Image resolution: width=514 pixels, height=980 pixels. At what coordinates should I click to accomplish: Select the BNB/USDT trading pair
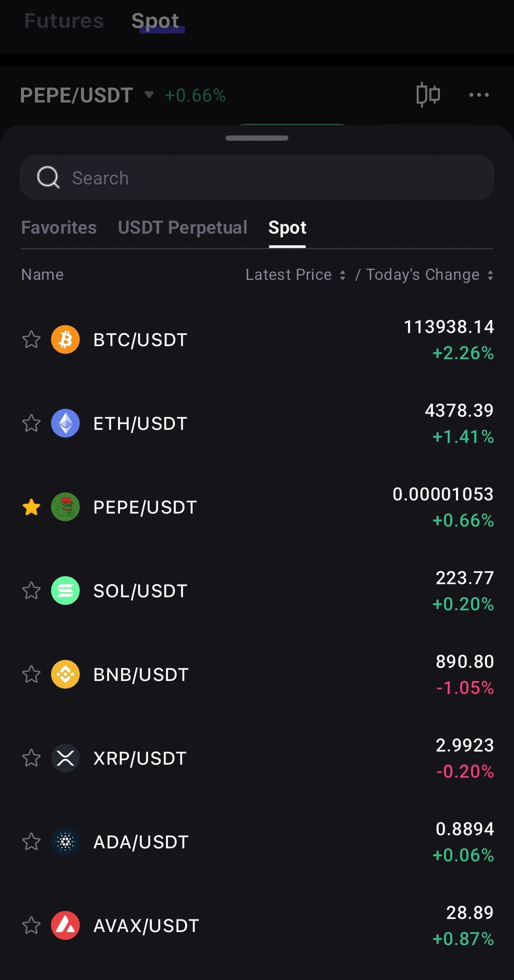141,674
